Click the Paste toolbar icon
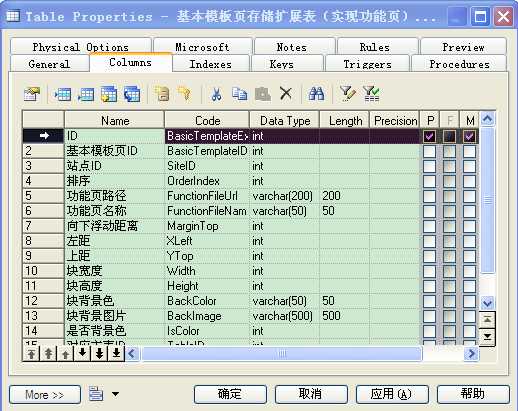 [263, 94]
